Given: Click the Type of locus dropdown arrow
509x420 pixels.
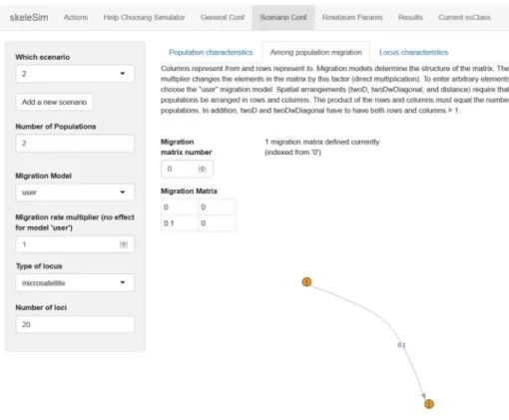Looking at the screenshot, I should tap(123, 282).
